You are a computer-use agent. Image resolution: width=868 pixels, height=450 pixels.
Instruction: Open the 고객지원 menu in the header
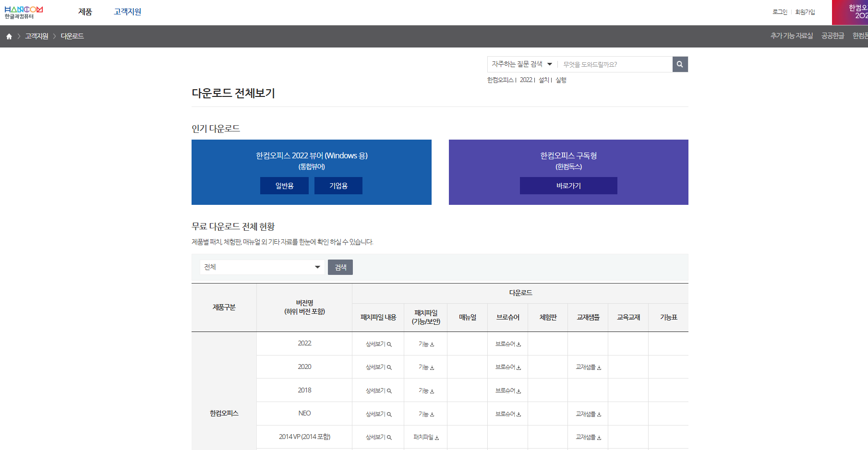127,12
